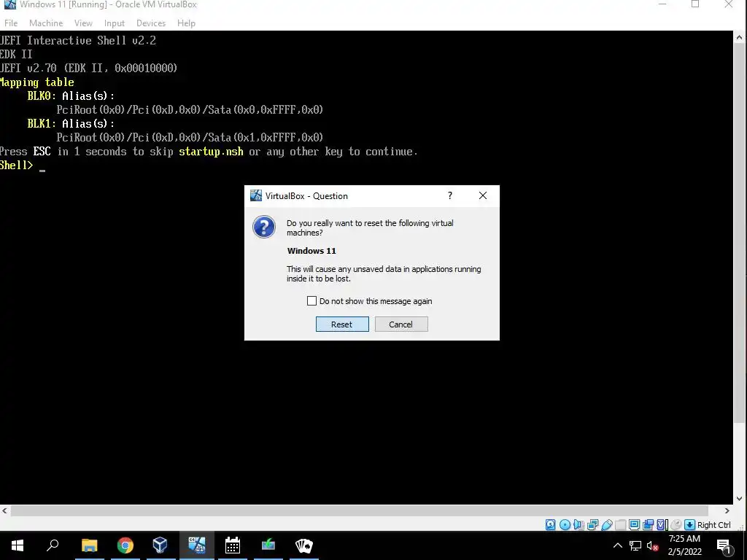Image resolution: width=747 pixels, height=560 pixels.
Task: Click the USB devices status icon
Action: 606,525
